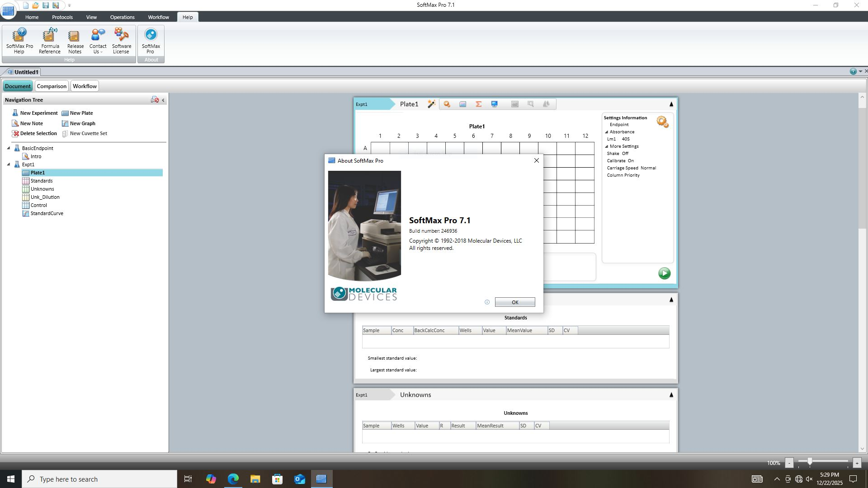Open plate settings gear icon
Image resolution: width=868 pixels, height=488 pixels.
pyautogui.click(x=662, y=122)
